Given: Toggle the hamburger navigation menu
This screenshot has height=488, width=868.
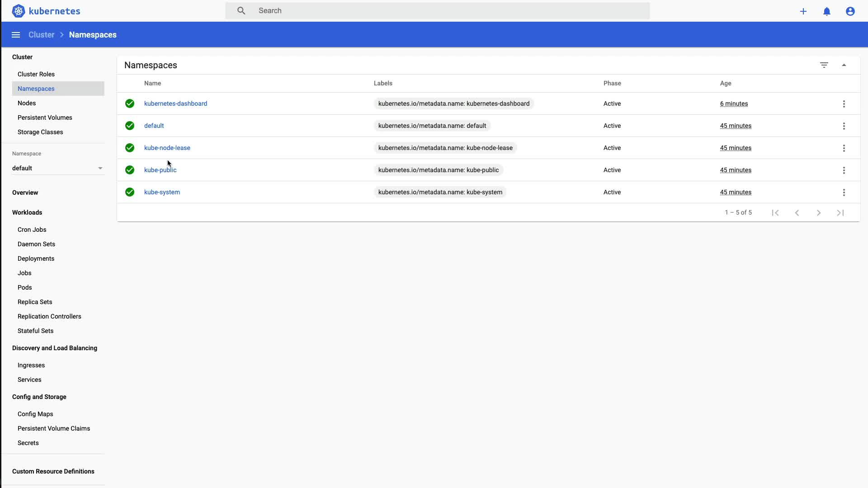Looking at the screenshot, I should pos(16,35).
